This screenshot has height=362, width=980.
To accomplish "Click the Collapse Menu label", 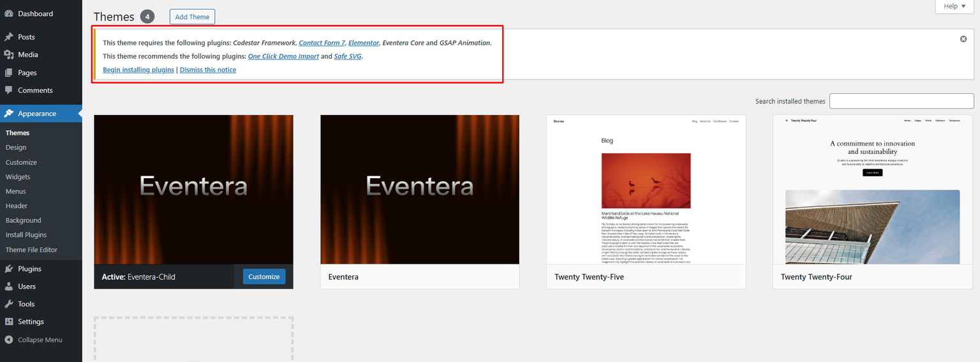I will coord(40,340).
